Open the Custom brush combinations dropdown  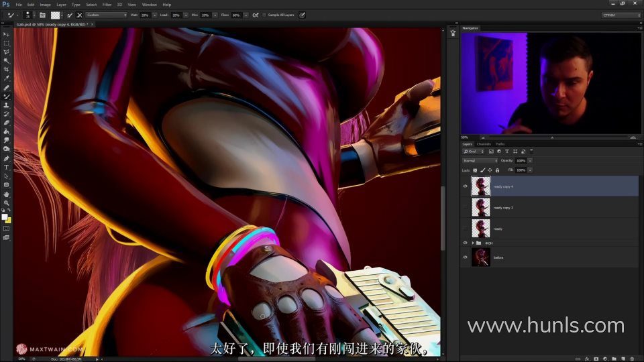(107, 15)
